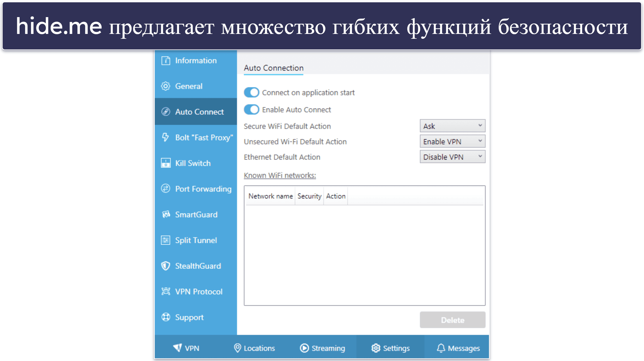Open the Support section
The image size is (644, 361).
coord(196,317)
